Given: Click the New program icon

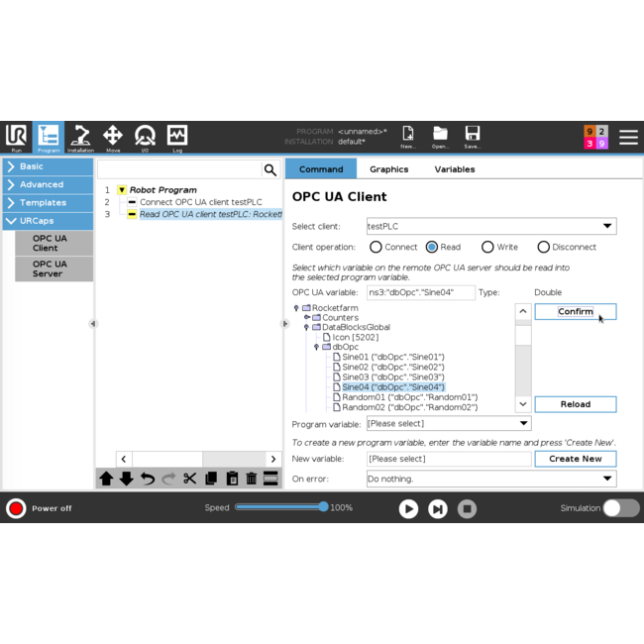Looking at the screenshot, I should (x=408, y=137).
